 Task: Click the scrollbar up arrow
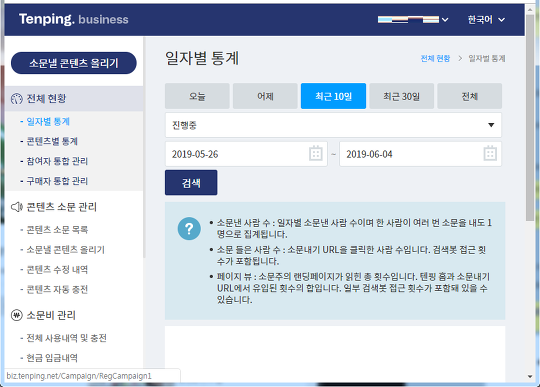pyautogui.click(x=530, y=9)
